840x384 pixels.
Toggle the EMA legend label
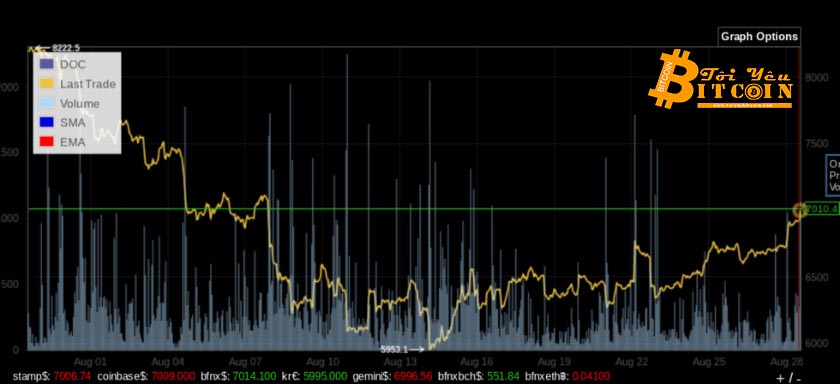tap(72, 142)
